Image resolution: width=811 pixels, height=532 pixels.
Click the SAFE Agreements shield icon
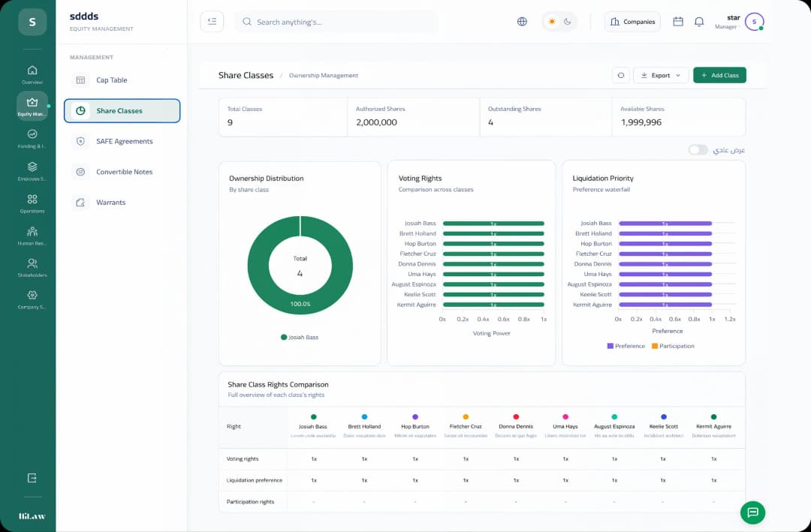point(80,141)
